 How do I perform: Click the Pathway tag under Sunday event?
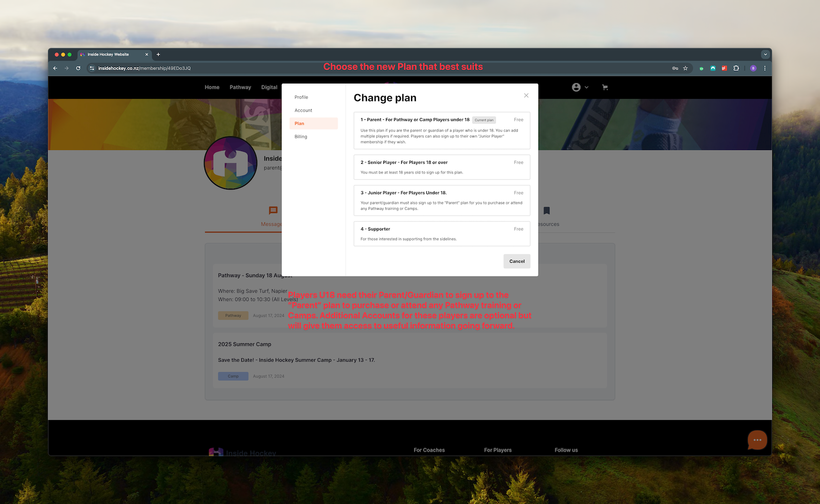(x=233, y=316)
